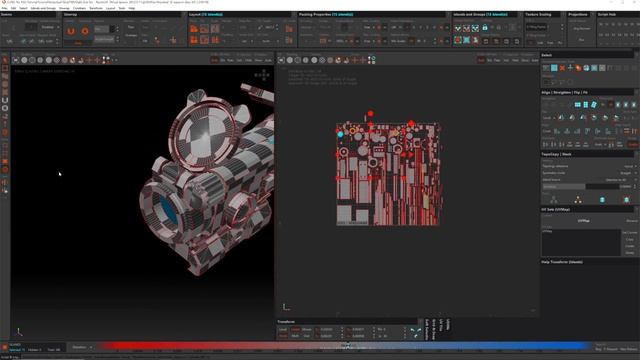
Task: Click Create button in UV Sets panel
Action: 629,246
